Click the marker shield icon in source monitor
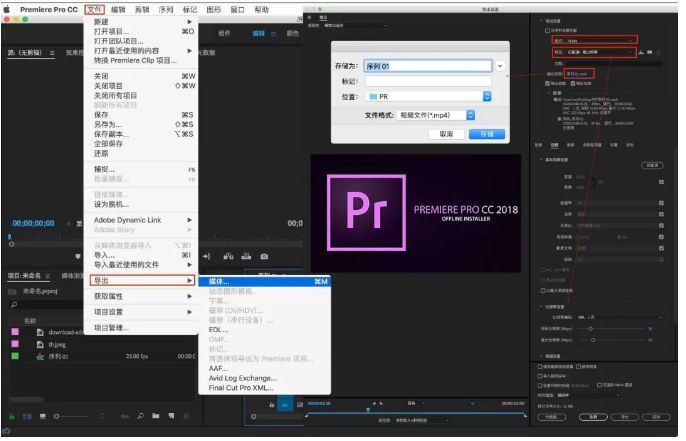The image size is (686, 441). (78, 257)
